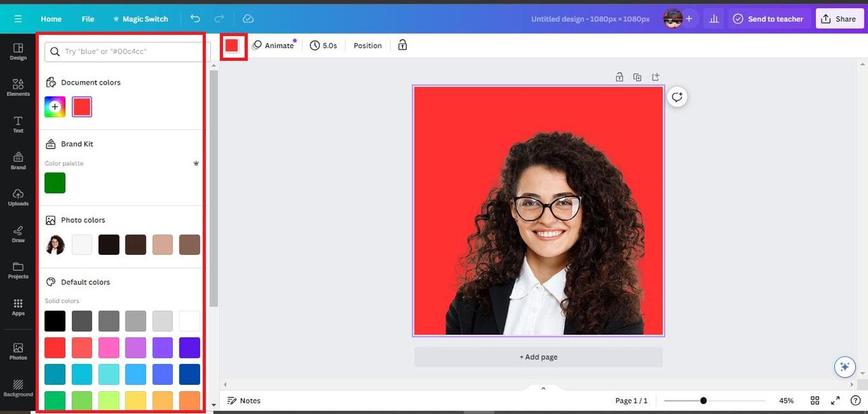
Task: Open the Text sidebar tab
Action: (18, 124)
